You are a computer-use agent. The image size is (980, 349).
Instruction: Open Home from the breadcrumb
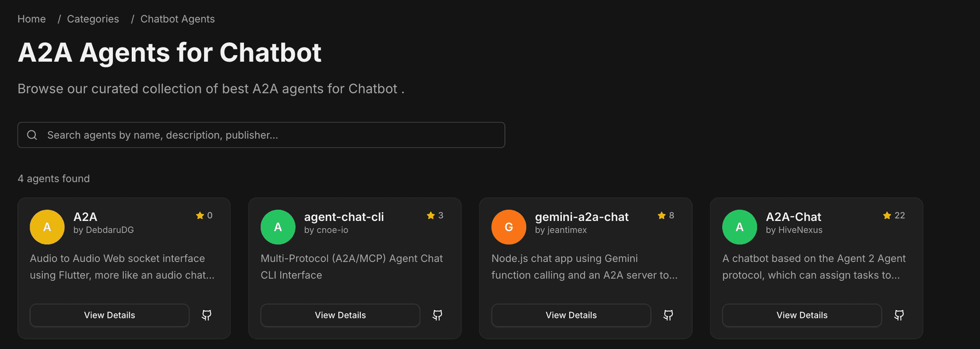[x=31, y=19]
